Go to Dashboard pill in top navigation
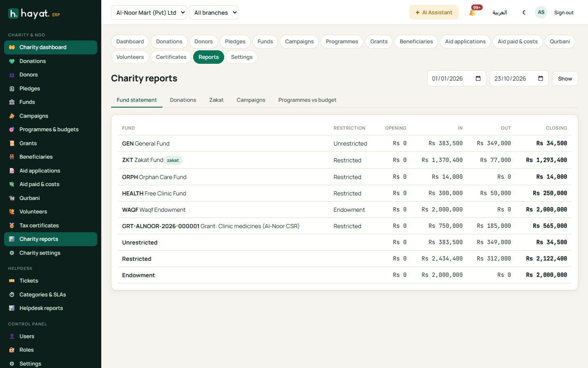 (x=130, y=42)
